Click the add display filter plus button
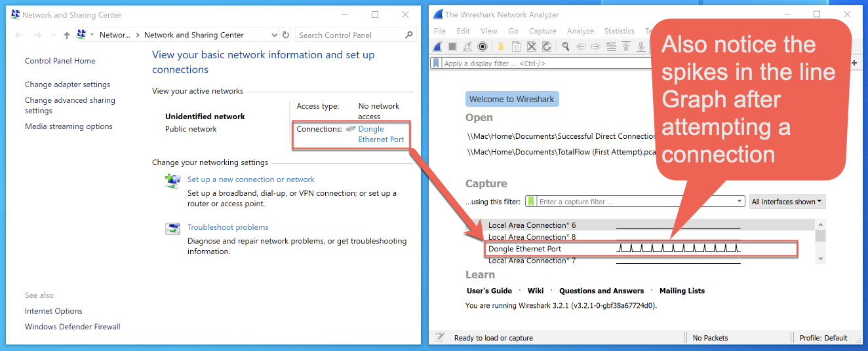The image size is (868, 351). click(854, 63)
